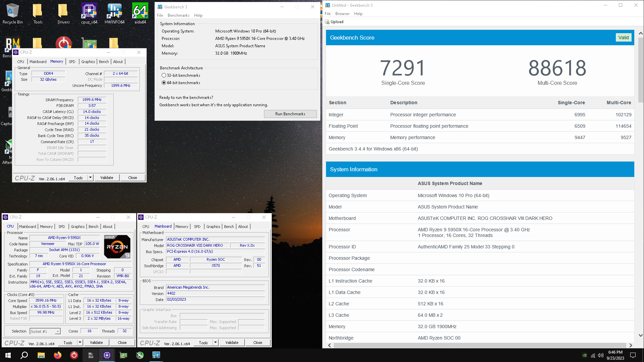
Task: Click NVIDIA tray icon
Action: click(585, 355)
